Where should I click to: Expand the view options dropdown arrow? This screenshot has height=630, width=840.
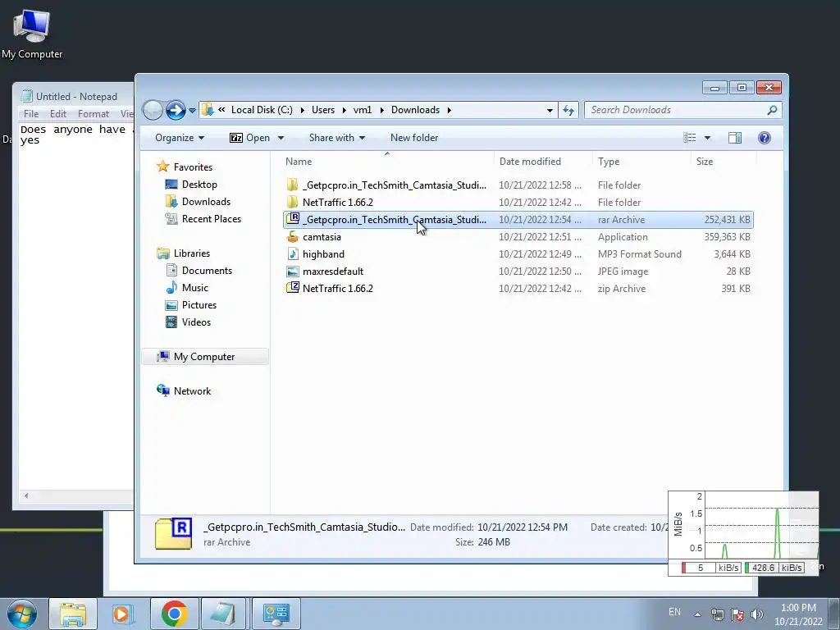pos(707,138)
